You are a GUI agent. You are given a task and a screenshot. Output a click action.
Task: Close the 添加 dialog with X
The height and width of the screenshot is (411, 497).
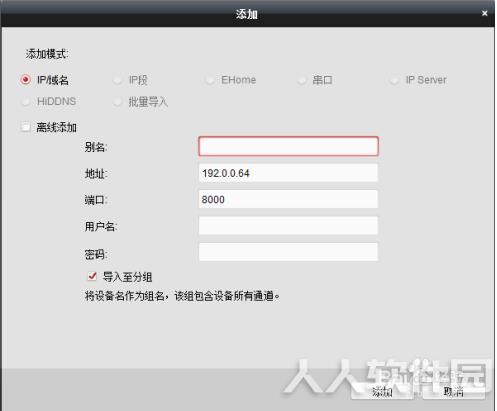tap(485, 13)
